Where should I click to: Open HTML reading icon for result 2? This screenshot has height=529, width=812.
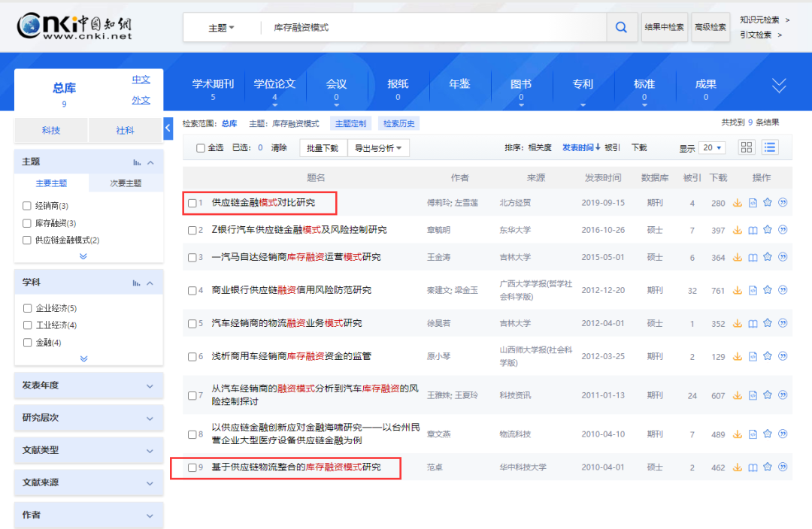[x=753, y=230]
